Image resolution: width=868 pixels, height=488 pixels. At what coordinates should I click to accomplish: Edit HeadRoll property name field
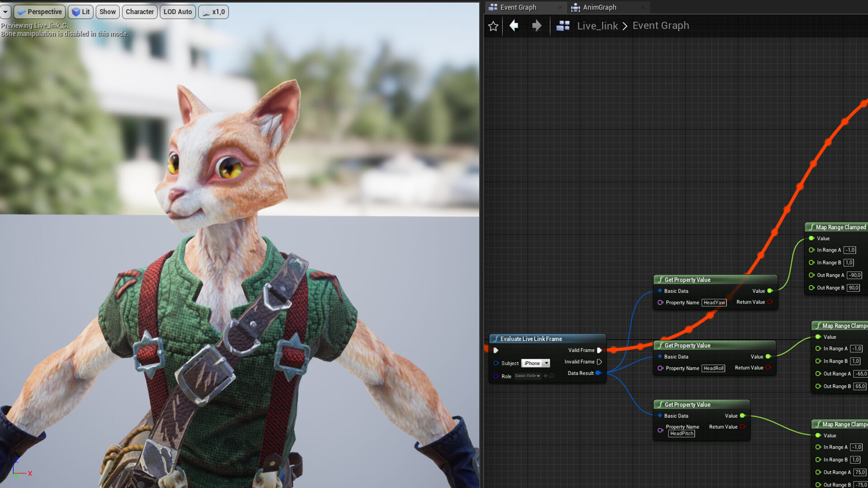pos(713,368)
